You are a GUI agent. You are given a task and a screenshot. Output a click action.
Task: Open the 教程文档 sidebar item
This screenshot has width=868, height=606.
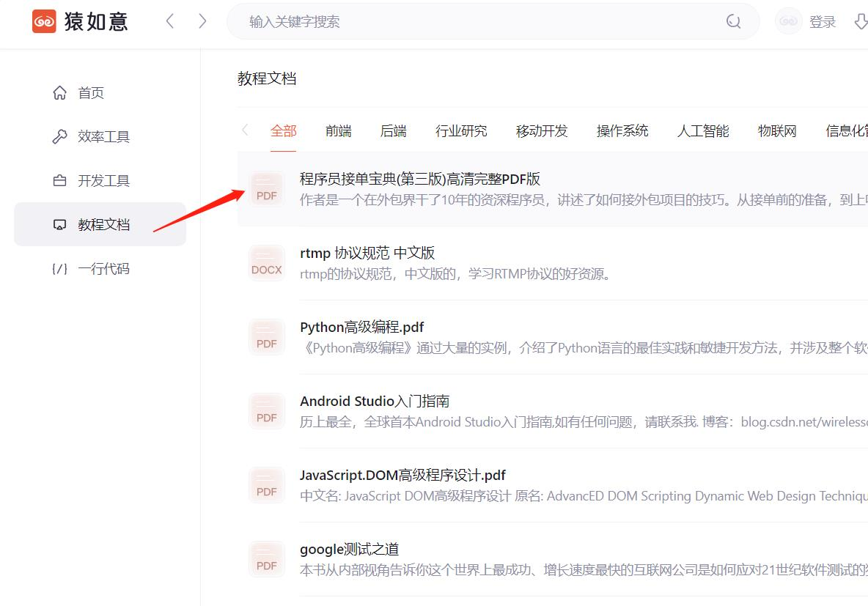click(x=100, y=224)
